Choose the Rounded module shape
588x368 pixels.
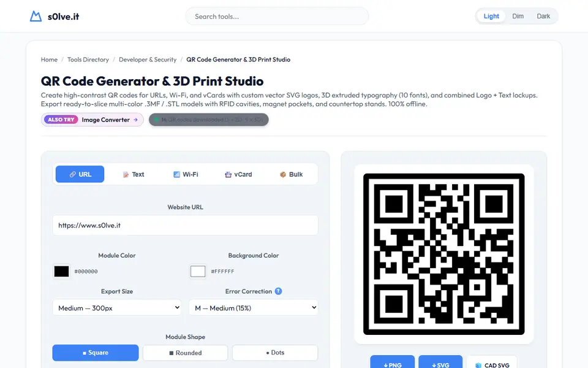[x=185, y=353]
